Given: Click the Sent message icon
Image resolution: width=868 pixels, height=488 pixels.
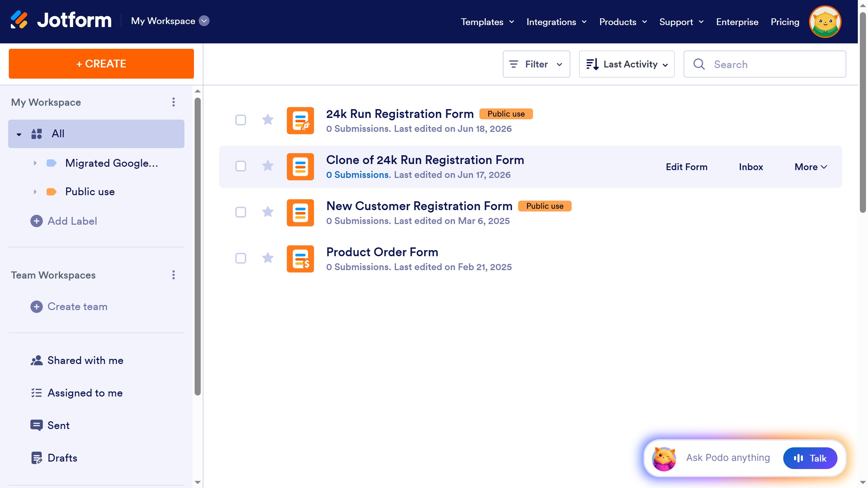Looking at the screenshot, I should click(x=37, y=425).
